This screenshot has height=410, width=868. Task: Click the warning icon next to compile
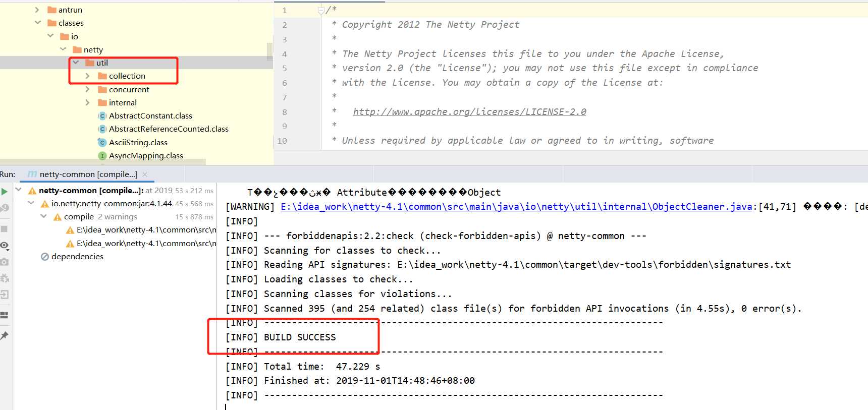point(58,217)
